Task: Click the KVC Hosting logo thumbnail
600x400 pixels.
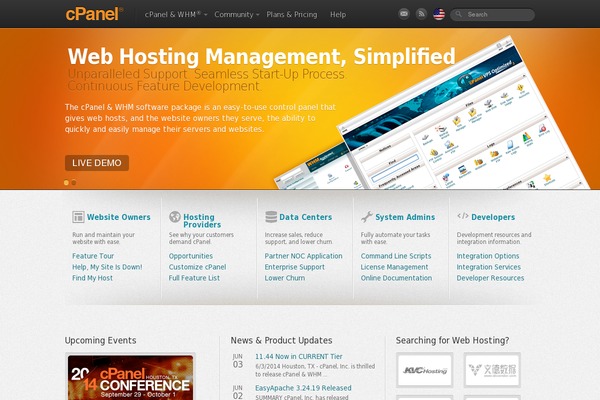Action: point(424,370)
